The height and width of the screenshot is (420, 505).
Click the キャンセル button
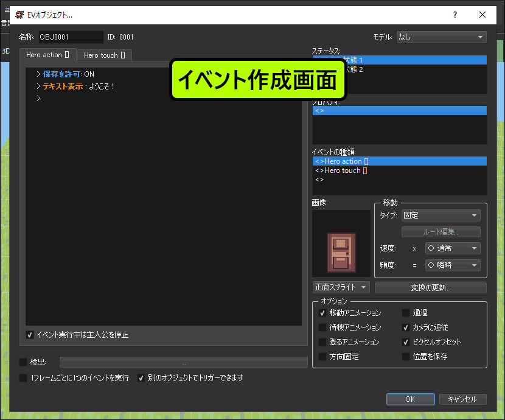(462, 399)
